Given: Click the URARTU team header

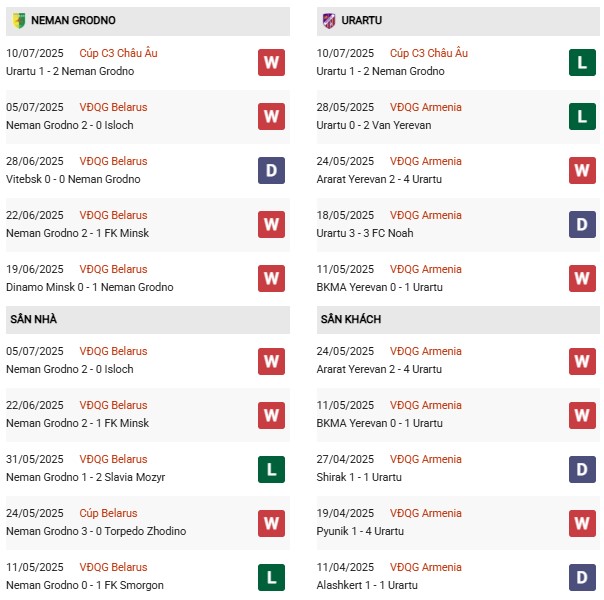Looking at the screenshot, I should pos(361,20).
